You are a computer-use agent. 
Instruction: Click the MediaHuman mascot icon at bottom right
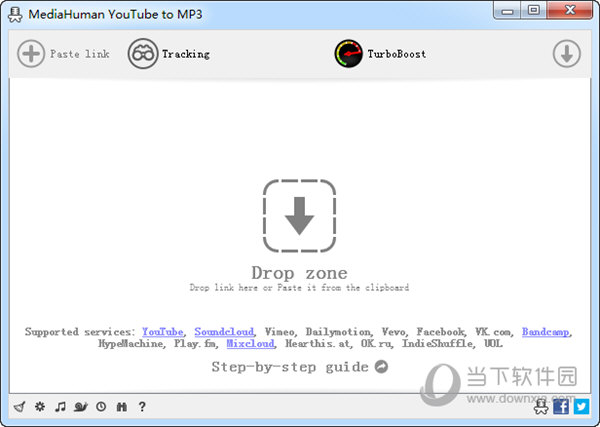click(541, 406)
